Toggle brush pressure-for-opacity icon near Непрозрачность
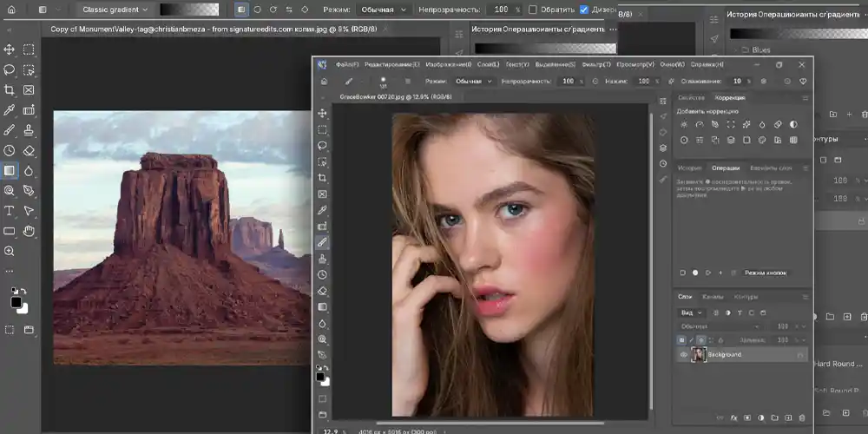The image size is (868, 434). tap(595, 82)
